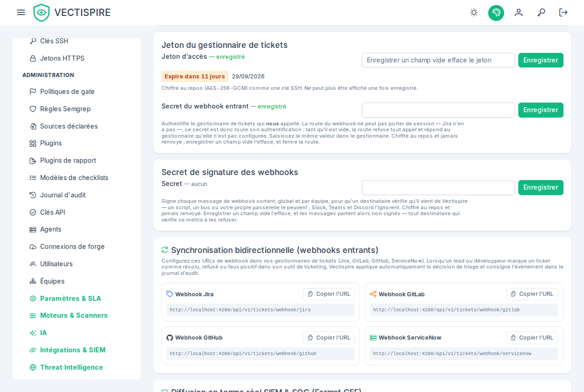
Task: Focus the access token input field
Action: (x=438, y=60)
